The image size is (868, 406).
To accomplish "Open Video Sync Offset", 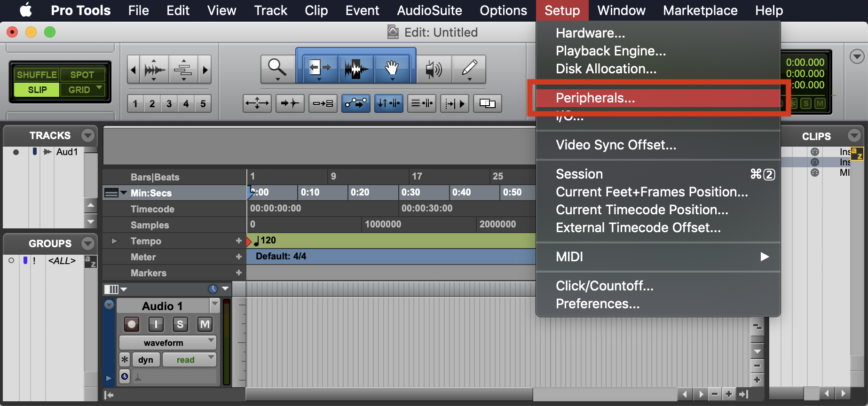I will coord(658,145).
